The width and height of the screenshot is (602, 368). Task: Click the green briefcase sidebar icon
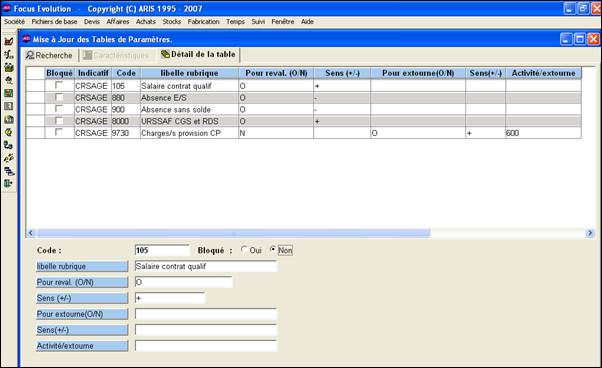point(8,67)
